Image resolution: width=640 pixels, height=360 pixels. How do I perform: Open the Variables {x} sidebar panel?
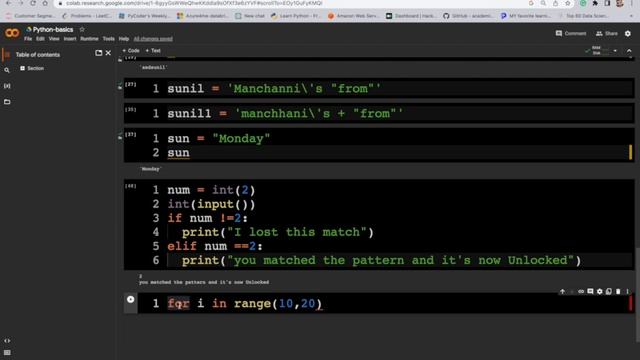7,86
